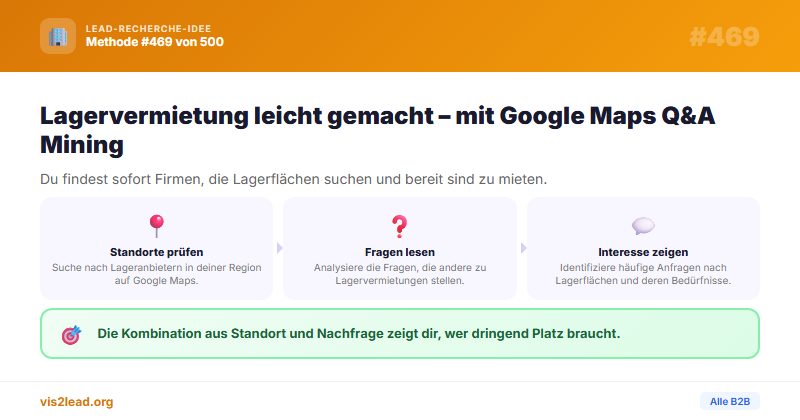Image resolution: width=800 pixels, height=420 pixels.
Task: Click the green 'Die Kombination aus Standort' text
Action: (359, 334)
